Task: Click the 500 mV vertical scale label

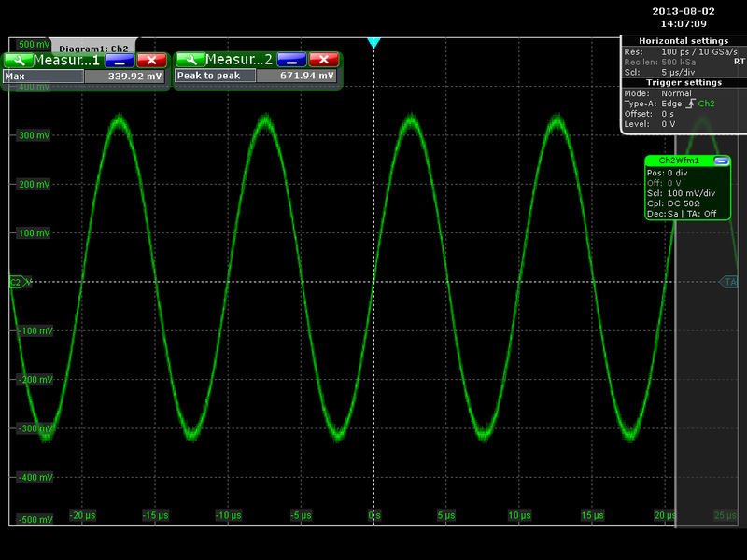Action: tap(34, 43)
